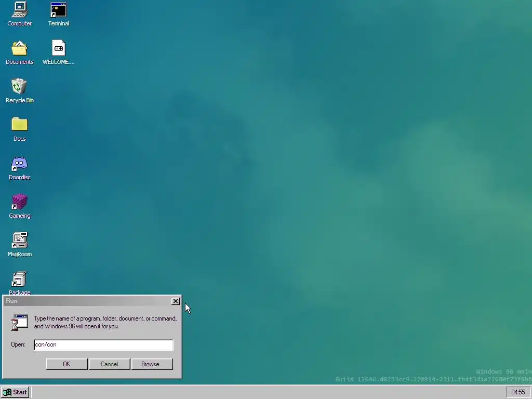Screen dimensions: 532x399
Task: Click the Run dialog description text
Action: pyautogui.click(x=105, y=322)
